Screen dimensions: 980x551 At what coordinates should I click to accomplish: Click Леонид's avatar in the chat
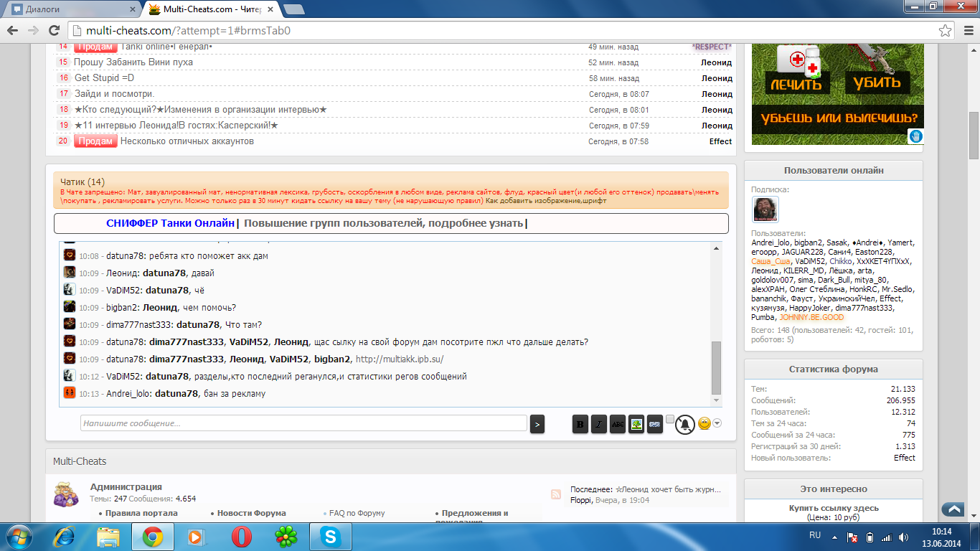click(70, 273)
